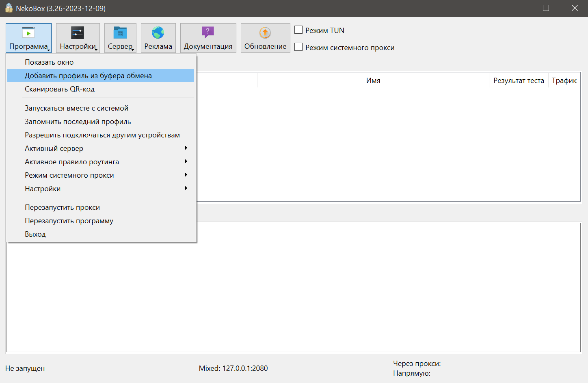The image size is (588, 383).
Task: Open Документация help button
Action: point(208,38)
